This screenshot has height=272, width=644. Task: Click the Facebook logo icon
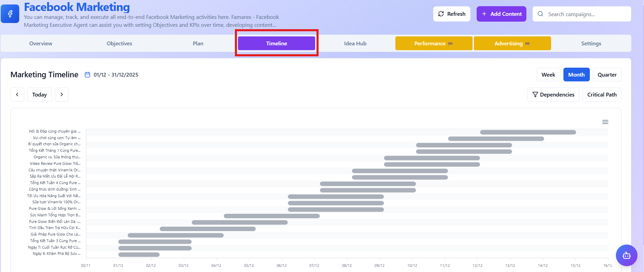(10, 14)
